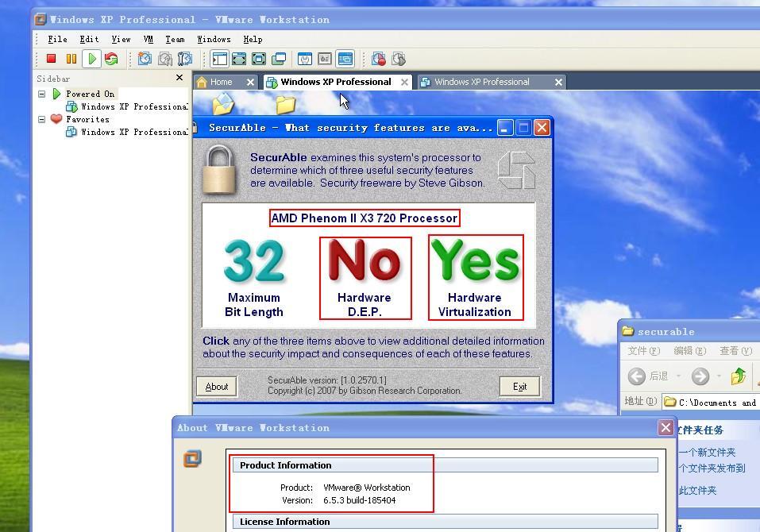Open the VM menu
This screenshot has height=532, width=760.
(149, 39)
